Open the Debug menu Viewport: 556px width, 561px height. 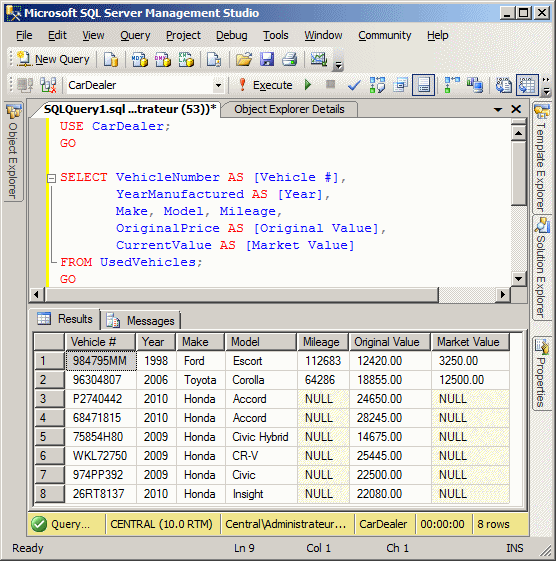tap(231, 35)
